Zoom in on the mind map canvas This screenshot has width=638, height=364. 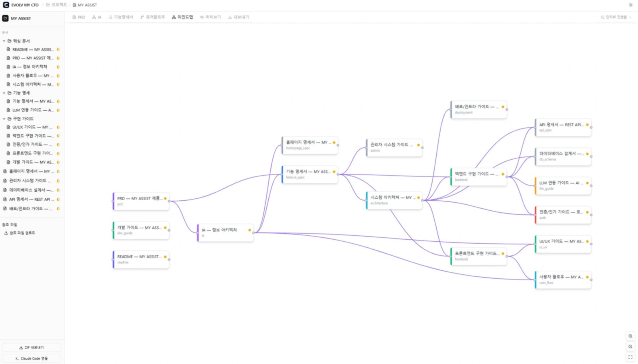[630, 336]
